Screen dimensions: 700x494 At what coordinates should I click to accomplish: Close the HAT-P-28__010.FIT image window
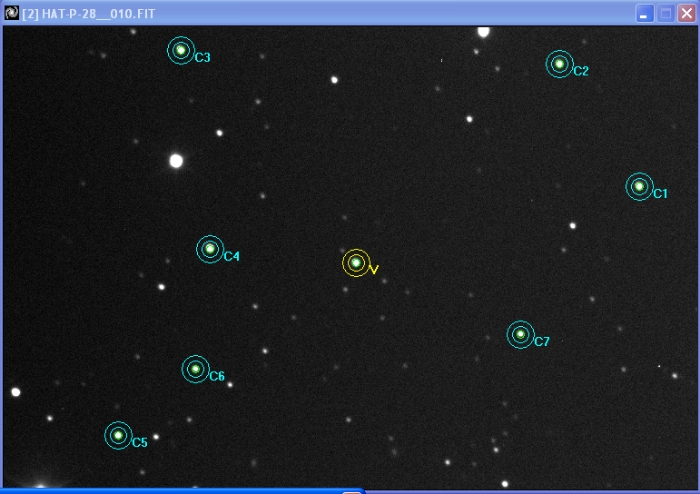[x=687, y=13]
